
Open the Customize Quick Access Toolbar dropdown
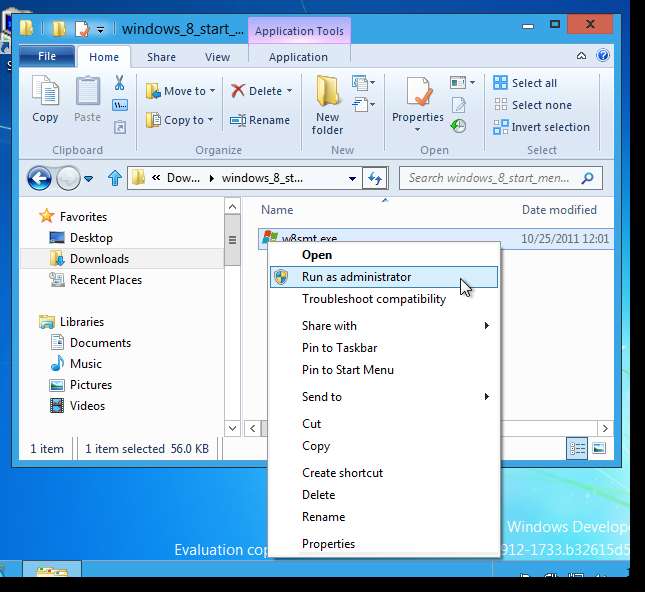click(x=100, y=30)
